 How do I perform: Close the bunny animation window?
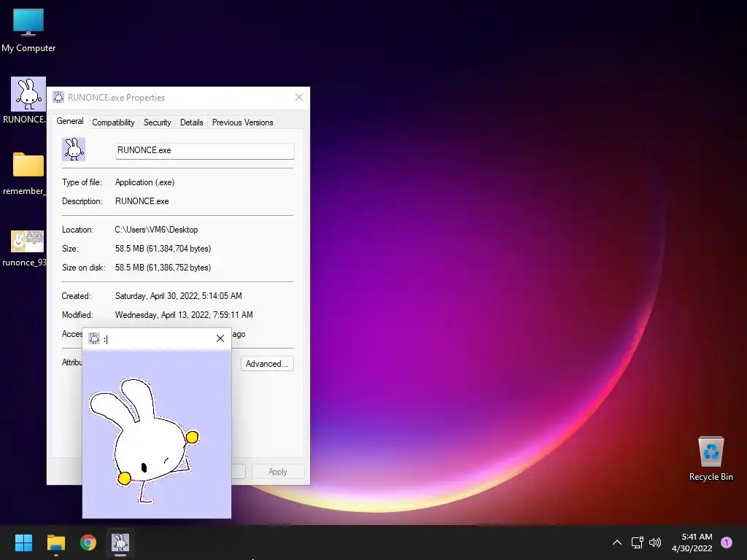pos(220,338)
